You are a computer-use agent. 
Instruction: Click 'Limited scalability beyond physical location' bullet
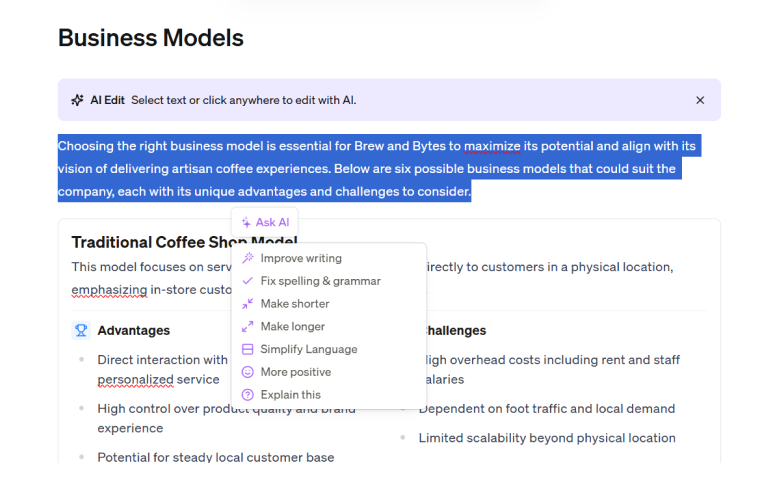pos(547,438)
